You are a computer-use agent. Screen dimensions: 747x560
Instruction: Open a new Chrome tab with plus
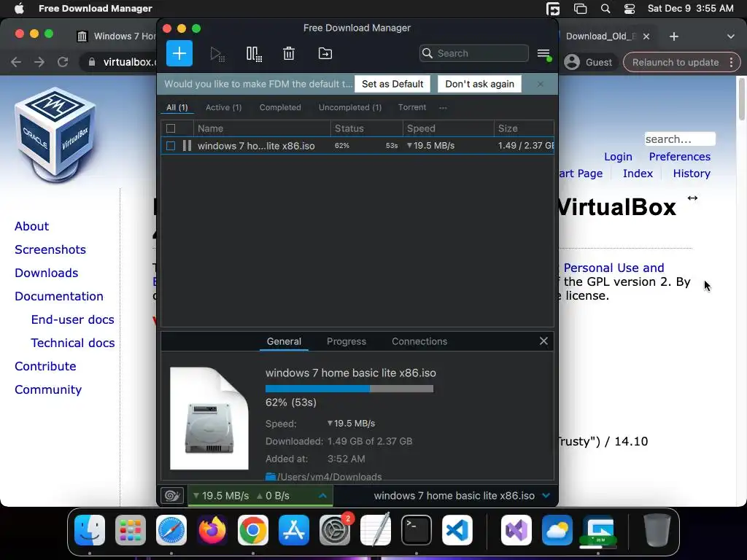coord(673,36)
